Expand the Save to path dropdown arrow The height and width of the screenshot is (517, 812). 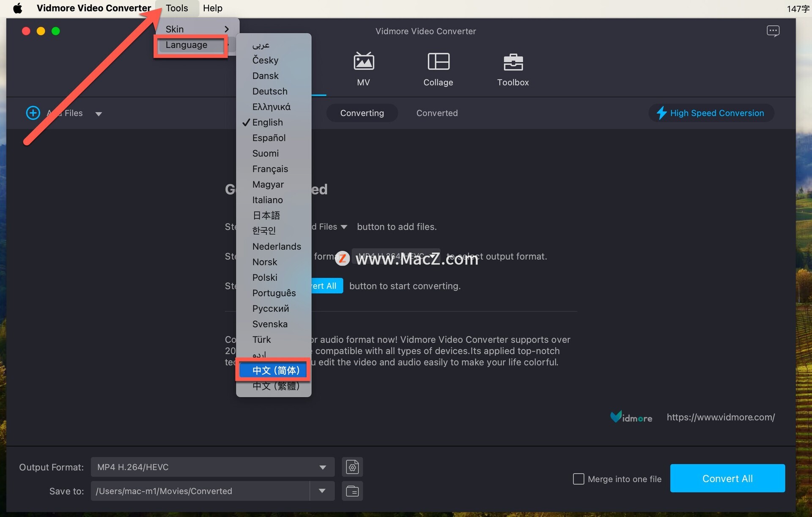coord(322,491)
